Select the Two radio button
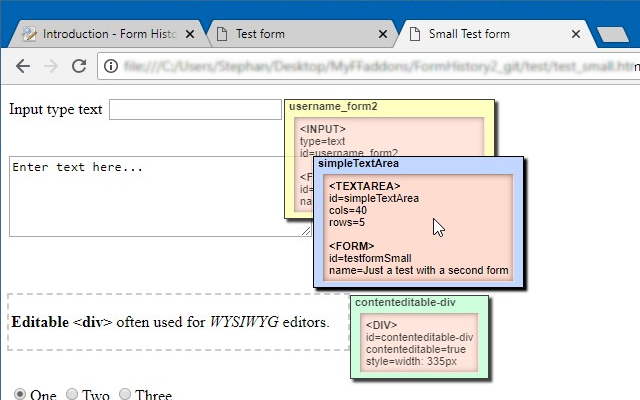 pyautogui.click(x=72, y=394)
